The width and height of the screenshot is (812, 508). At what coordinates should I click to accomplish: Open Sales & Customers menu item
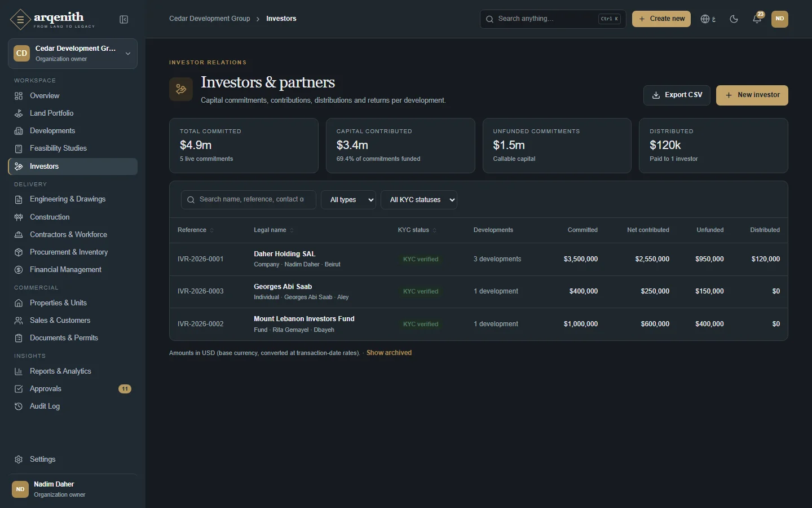click(73, 321)
